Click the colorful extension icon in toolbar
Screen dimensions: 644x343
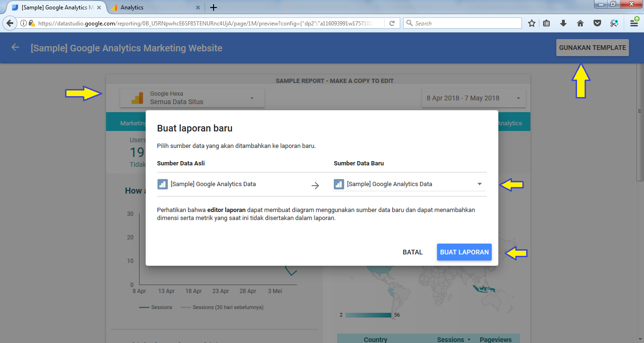tap(614, 23)
